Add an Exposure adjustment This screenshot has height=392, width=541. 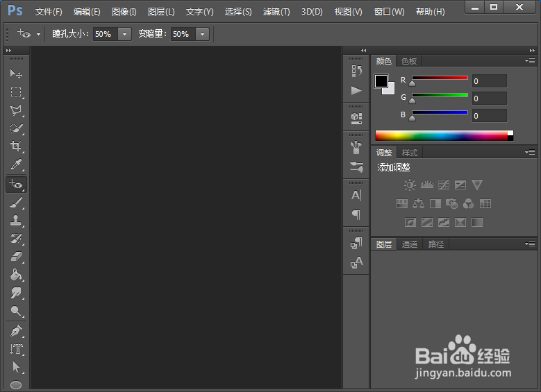(460, 185)
